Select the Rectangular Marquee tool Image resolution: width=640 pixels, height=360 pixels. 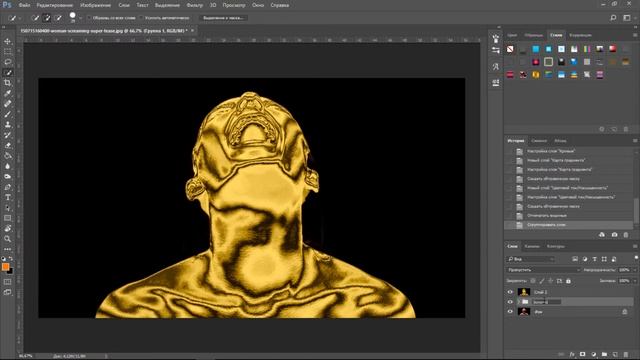(8, 52)
